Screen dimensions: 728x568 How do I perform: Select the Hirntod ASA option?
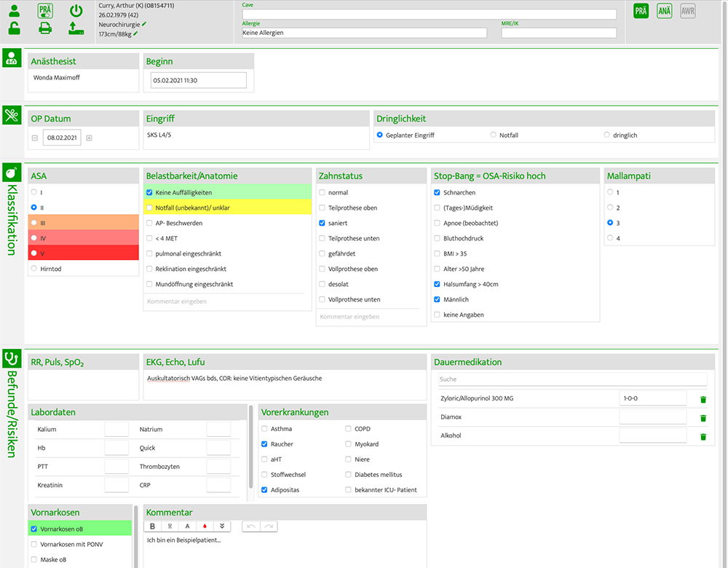(x=34, y=269)
